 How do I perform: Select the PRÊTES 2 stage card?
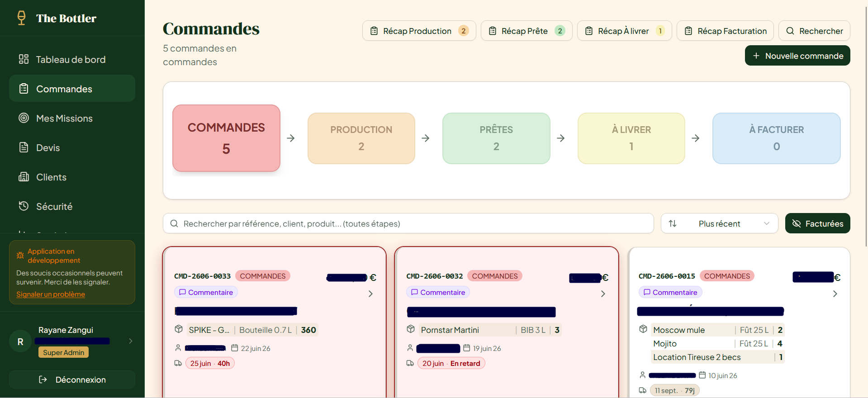pyautogui.click(x=496, y=138)
